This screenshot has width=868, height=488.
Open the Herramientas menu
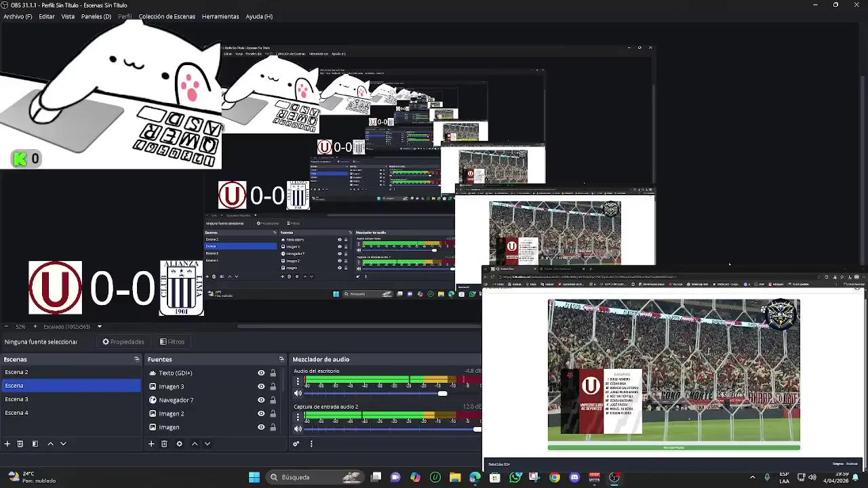pyautogui.click(x=220, y=16)
